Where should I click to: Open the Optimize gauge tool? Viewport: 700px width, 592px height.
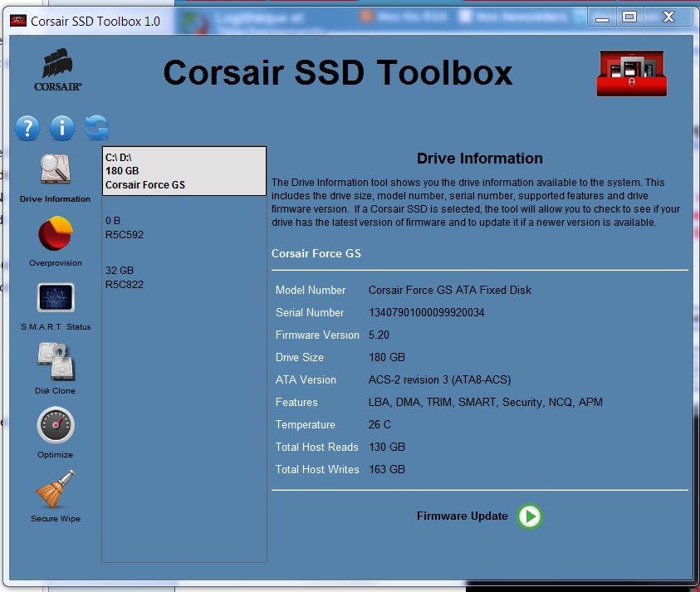click(x=56, y=425)
